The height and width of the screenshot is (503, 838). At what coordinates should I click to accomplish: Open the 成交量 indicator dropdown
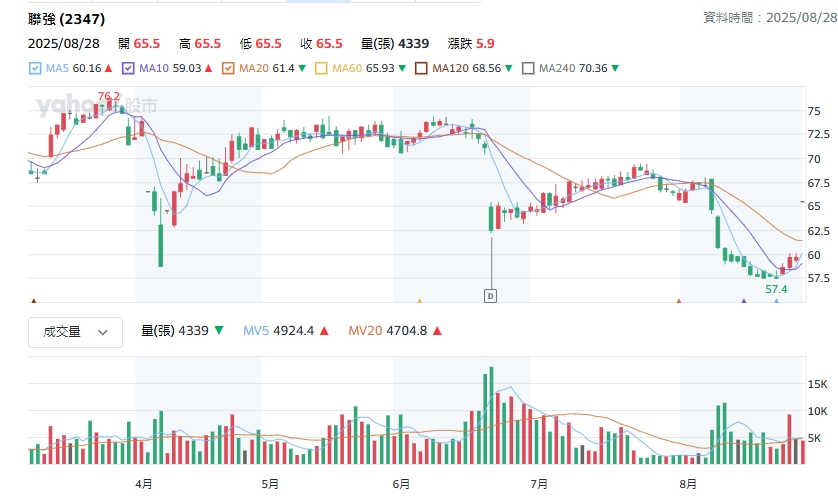(75, 332)
